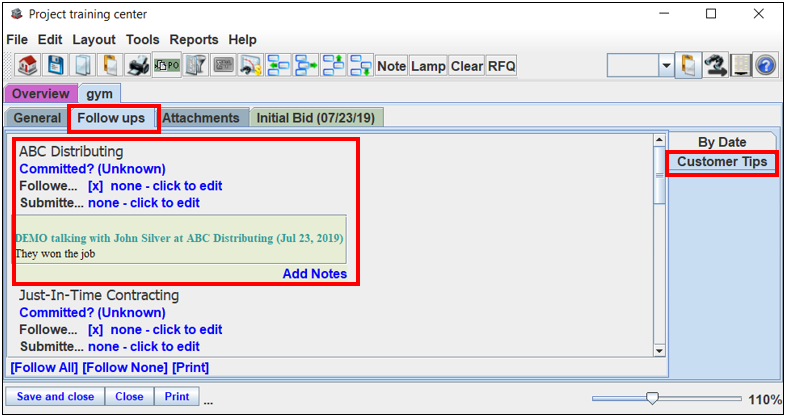This screenshot has width=787, height=416.
Task: Click the flowchart green right-arrow icon
Action: coord(306,66)
